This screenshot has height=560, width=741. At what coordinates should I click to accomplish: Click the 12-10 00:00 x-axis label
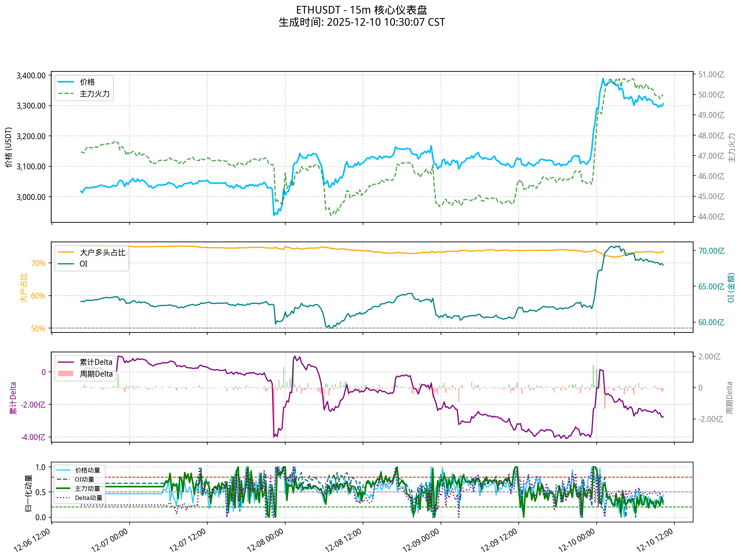(x=577, y=540)
